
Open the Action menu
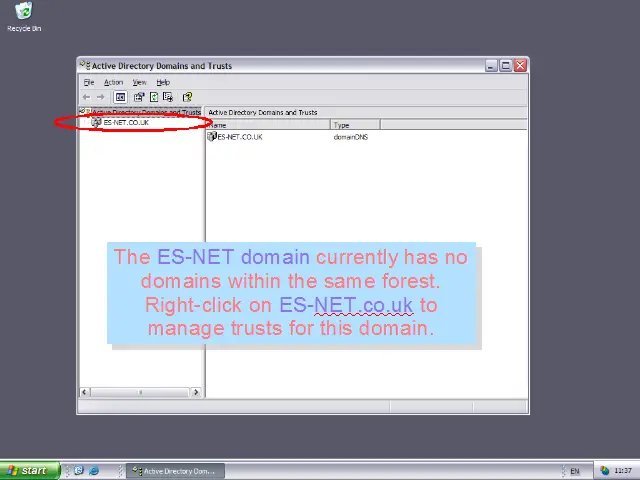(113, 82)
